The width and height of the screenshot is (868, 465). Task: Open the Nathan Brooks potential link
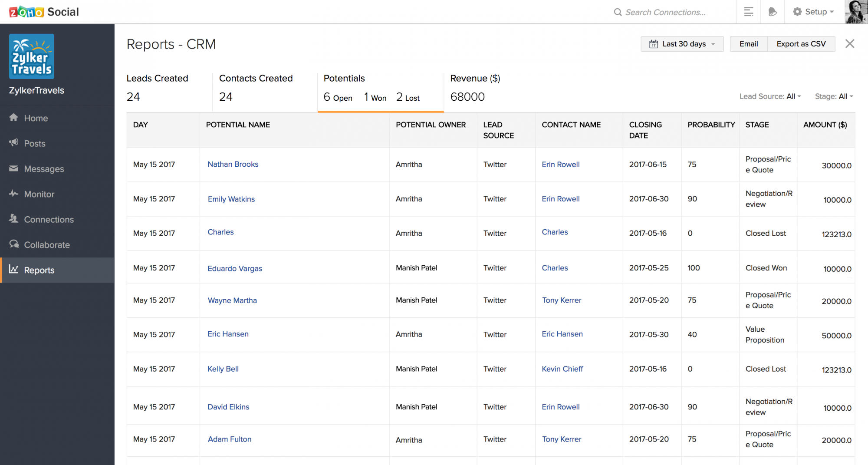[233, 164]
